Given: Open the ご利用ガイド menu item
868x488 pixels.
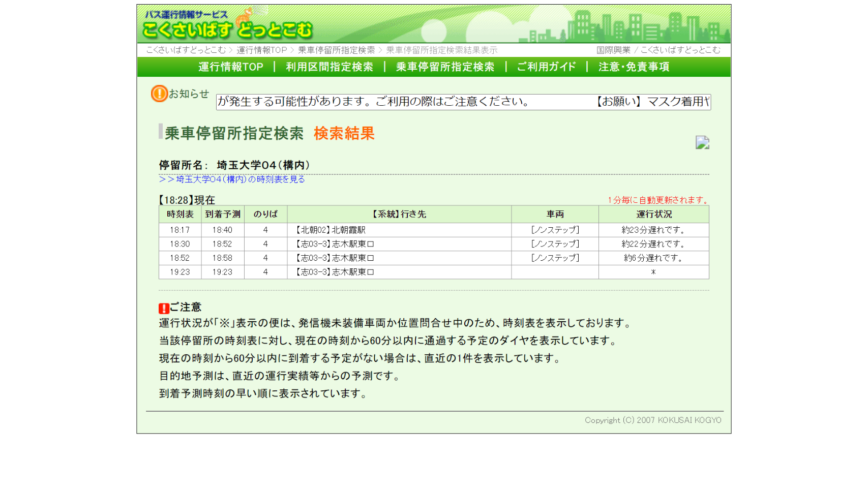Looking at the screenshot, I should click(546, 67).
